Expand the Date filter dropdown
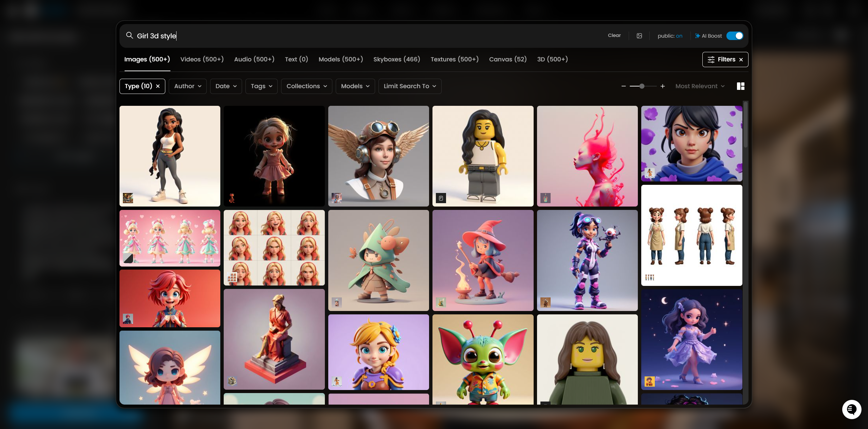Screen dimensions: 868x429 [x=226, y=86]
